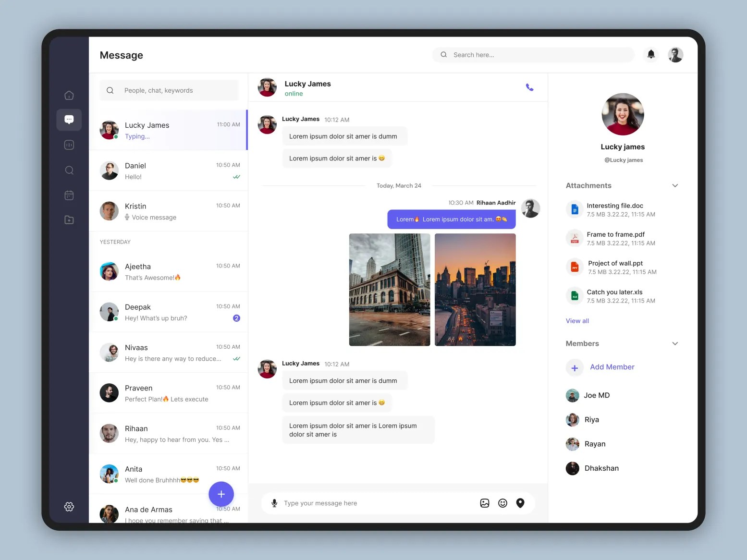Screen dimensions: 747x560
Task: Click Lucky James name in chat header
Action: pos(307,84)
